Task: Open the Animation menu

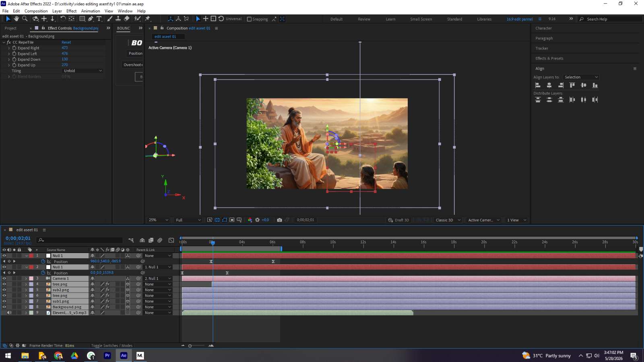Action: (91, 11)
